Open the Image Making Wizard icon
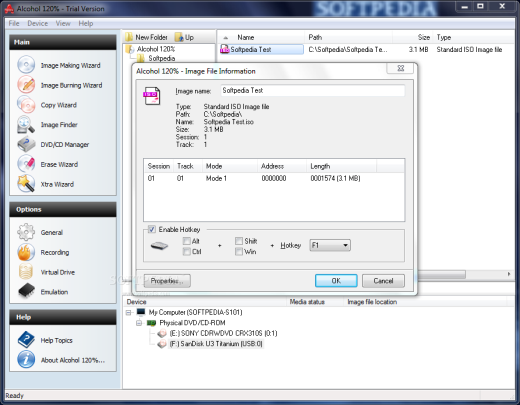520x405 pixels. tap(26, 65)
